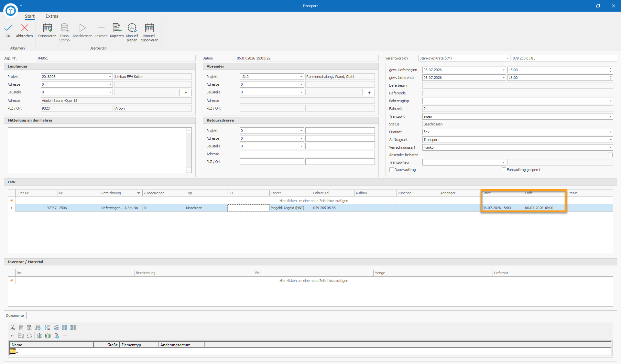
Task: Enable the Dauerauftrag checkbox
Action: click(392, 170)
